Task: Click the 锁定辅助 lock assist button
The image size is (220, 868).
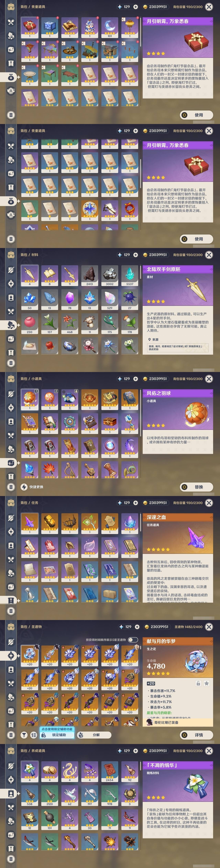Action: (57, 735)
